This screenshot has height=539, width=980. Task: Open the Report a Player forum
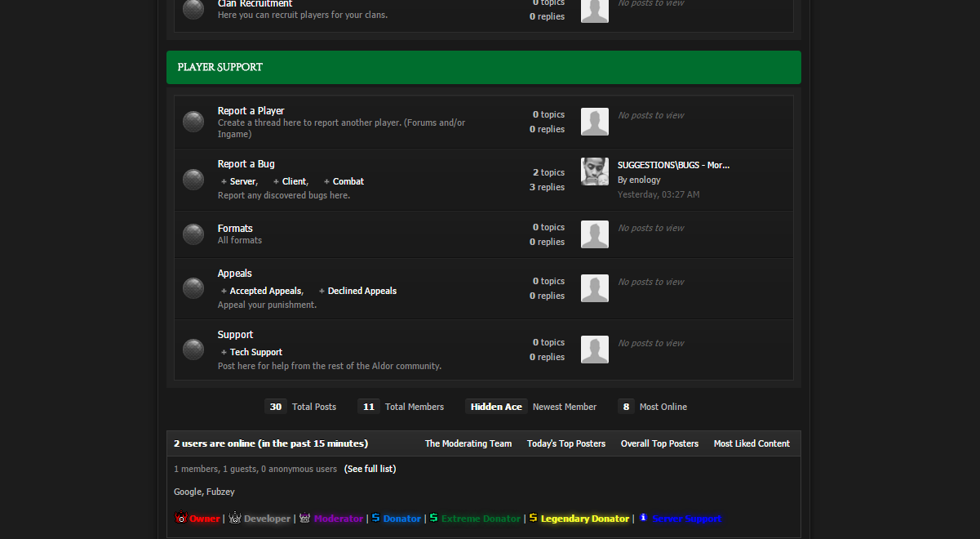click(251, 111)
